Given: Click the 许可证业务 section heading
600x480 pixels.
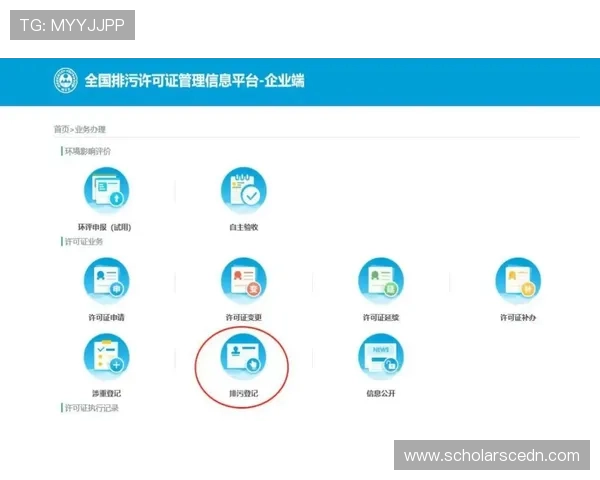Looking at the screenshot, I should [x=84, y=242].
